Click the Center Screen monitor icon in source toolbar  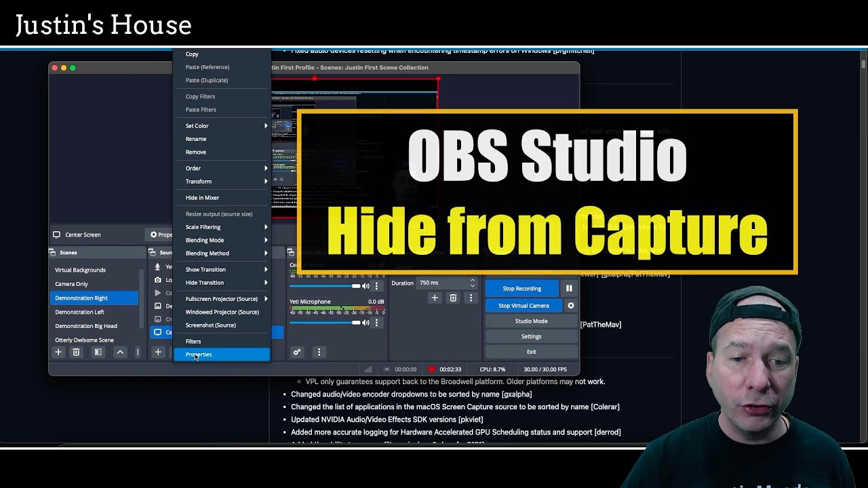point(56,235)
